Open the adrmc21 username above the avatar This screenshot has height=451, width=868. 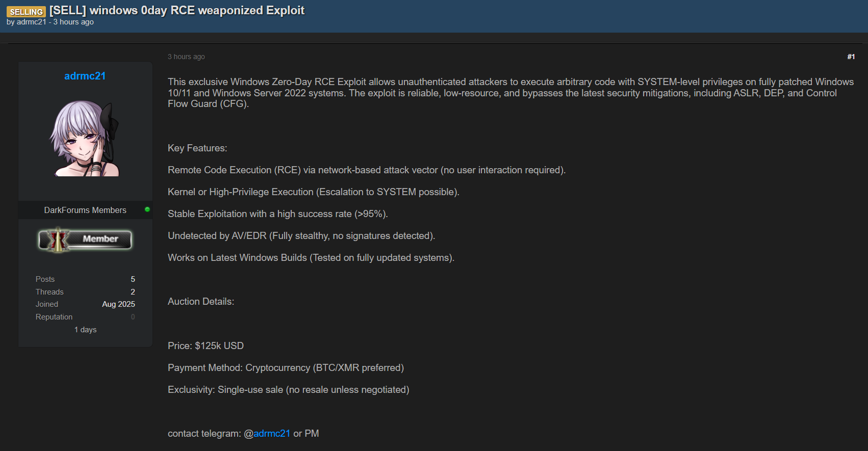coord(85,76)
